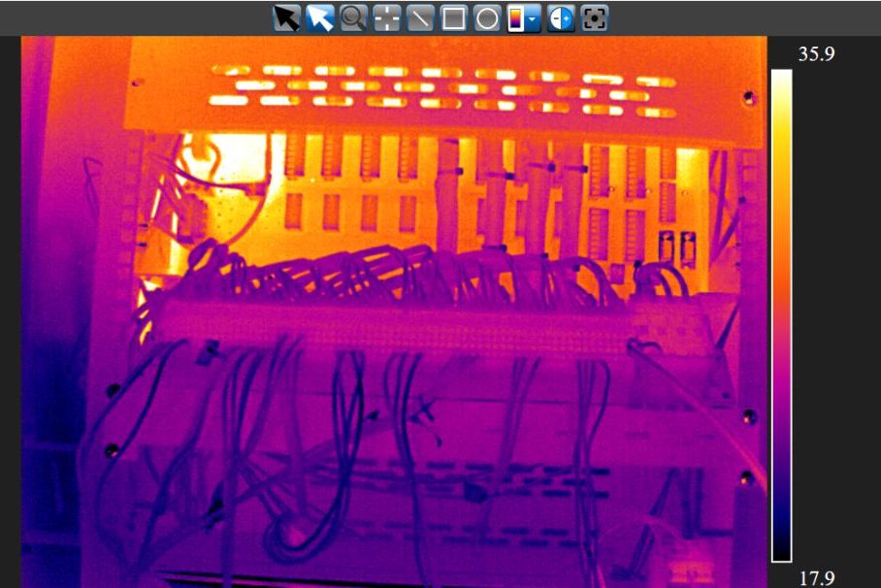The width and height of the screenshot is (881, 588).
Task: Select the black arrow pointer tool
Action: pyautogui.click(x=286, y=18)
